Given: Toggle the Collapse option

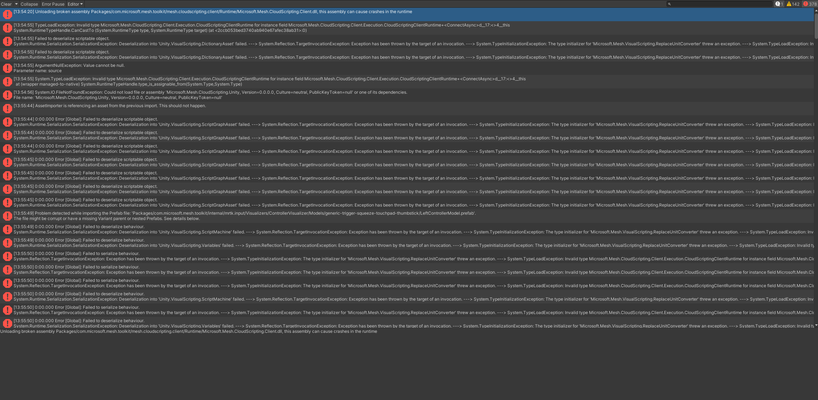Looking at the screenshot, I should [29, 4].
